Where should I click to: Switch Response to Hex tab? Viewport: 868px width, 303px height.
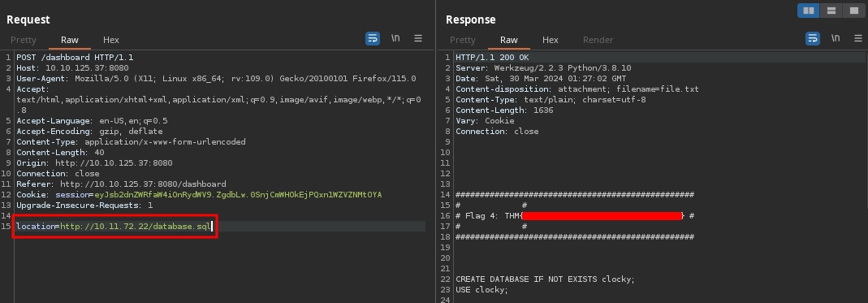(551, 40)
